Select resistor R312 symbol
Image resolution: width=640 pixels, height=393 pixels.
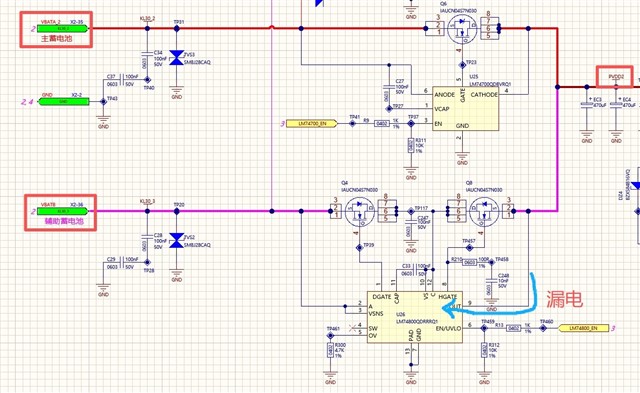[x=484, y=350]
